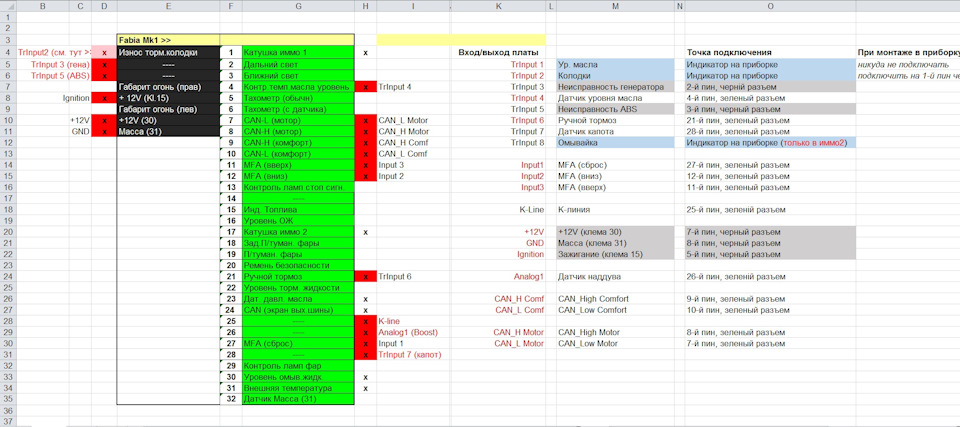Select the blue "Омывайка" cell

(615, 142)
